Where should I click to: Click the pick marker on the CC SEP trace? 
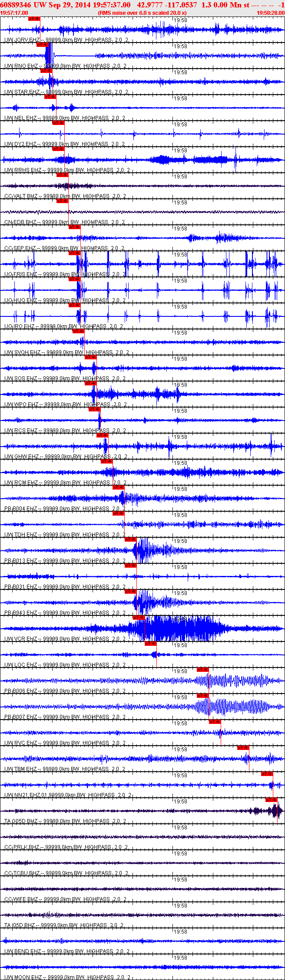tap(75, 227)
